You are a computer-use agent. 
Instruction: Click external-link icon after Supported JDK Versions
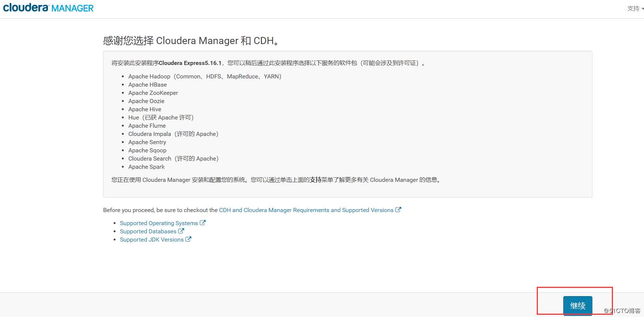tap(188, 239)
